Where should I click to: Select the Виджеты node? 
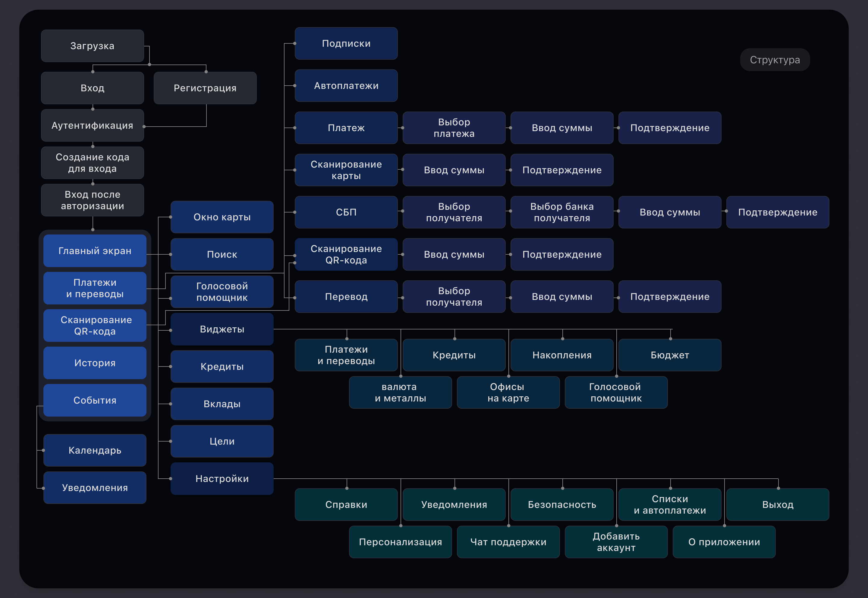222,329
